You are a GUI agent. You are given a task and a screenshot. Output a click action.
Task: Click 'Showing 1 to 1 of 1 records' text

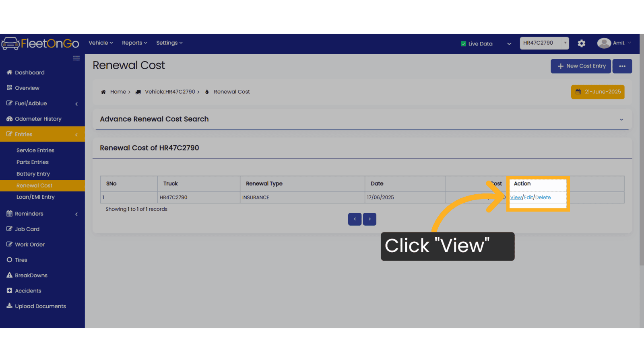tap(136, 209)
